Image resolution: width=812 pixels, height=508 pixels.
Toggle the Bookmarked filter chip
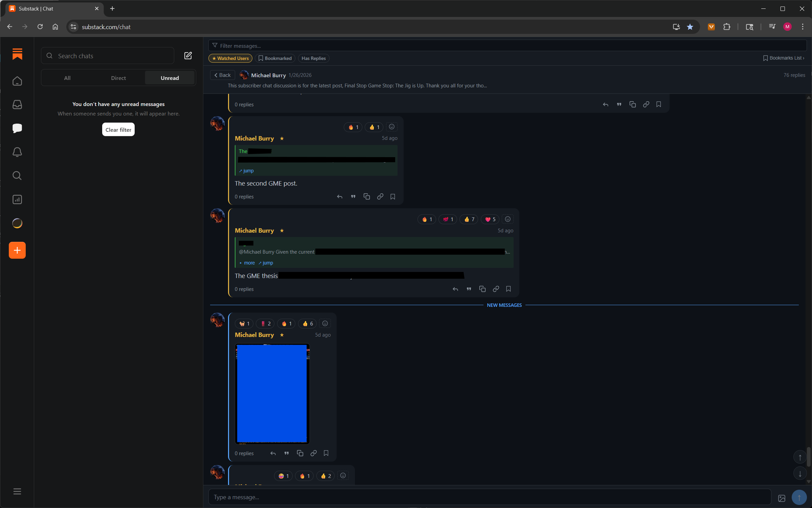tap(275, 58)
